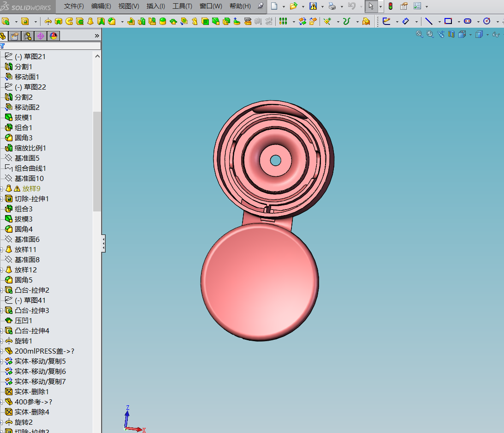Select the Smart Dimension tool
Screen dimensions: 504x433
tap(406, 22)
